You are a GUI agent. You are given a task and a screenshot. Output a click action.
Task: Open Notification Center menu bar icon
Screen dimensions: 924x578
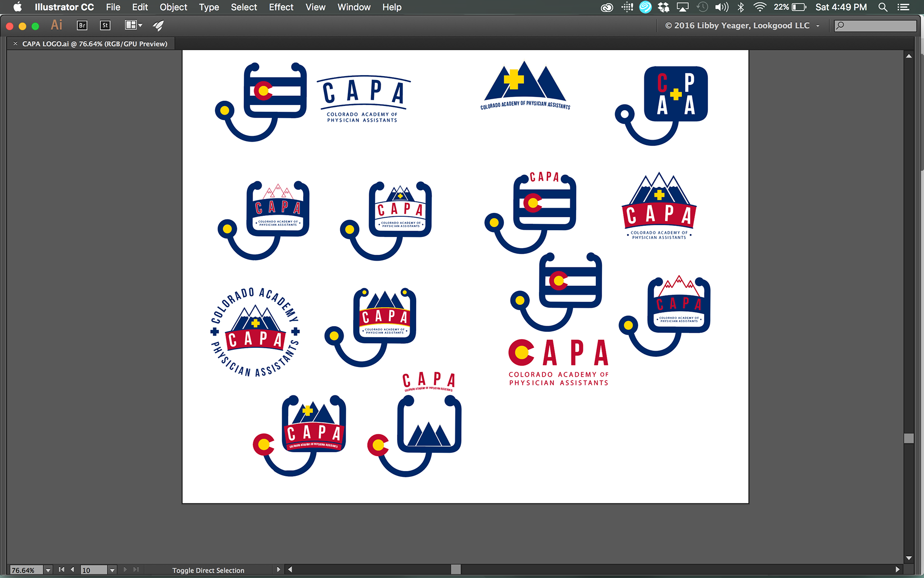click(903, 7)
